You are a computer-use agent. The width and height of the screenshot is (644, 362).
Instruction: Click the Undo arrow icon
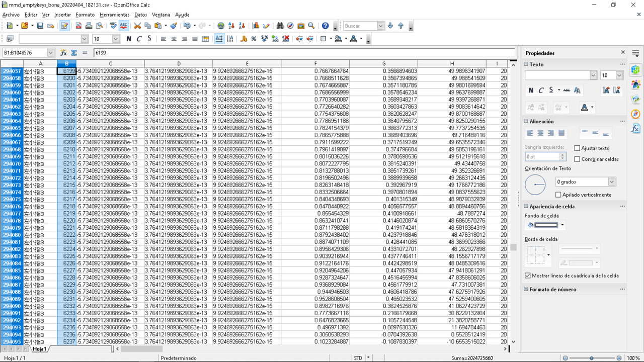[x=187, y=26]
